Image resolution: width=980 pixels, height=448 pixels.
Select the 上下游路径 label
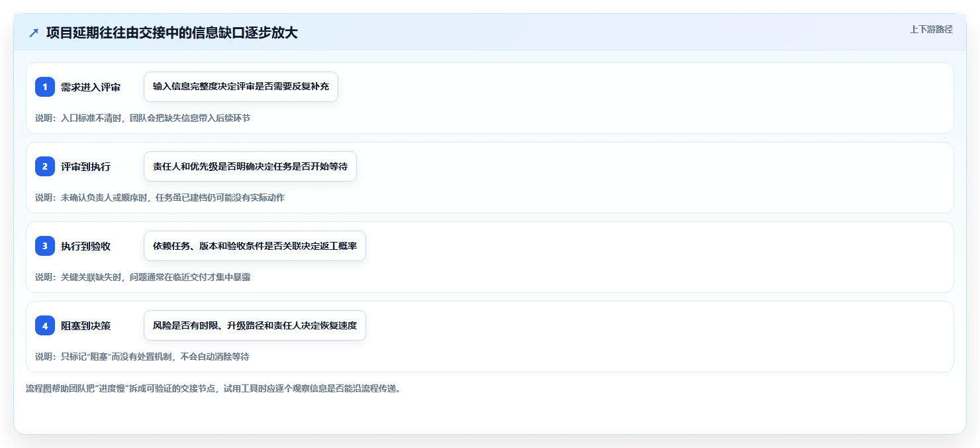[x=931, y=29]
